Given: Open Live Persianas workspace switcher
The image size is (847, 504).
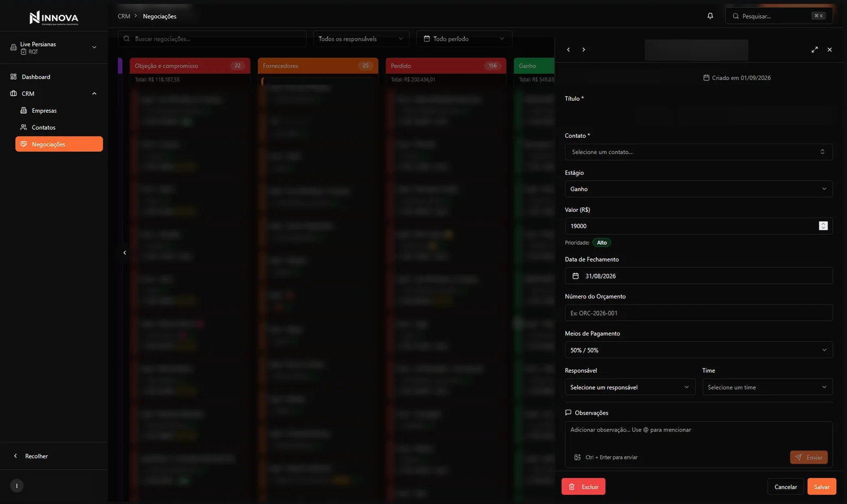Looking at the screenshot, I should (54, 48).
